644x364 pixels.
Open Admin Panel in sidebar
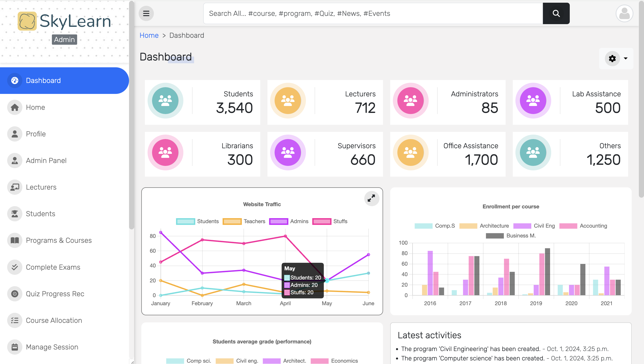tap(46, 161)
